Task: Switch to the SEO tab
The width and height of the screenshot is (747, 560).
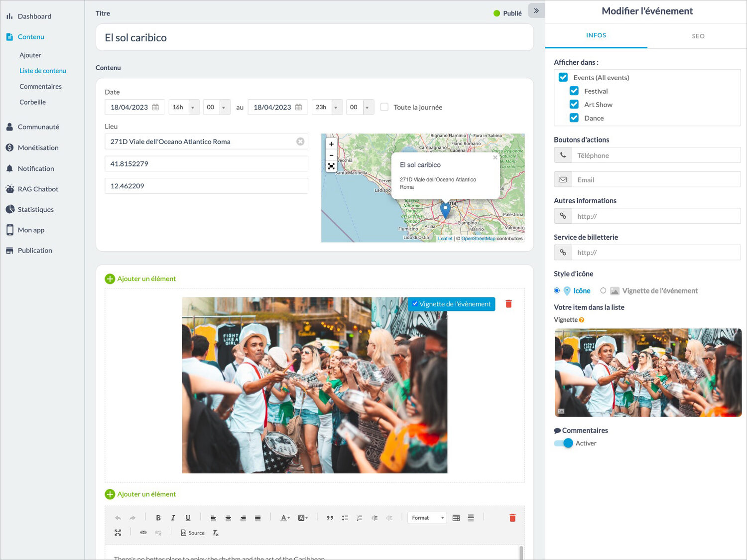Action: [x=698, y=36]
